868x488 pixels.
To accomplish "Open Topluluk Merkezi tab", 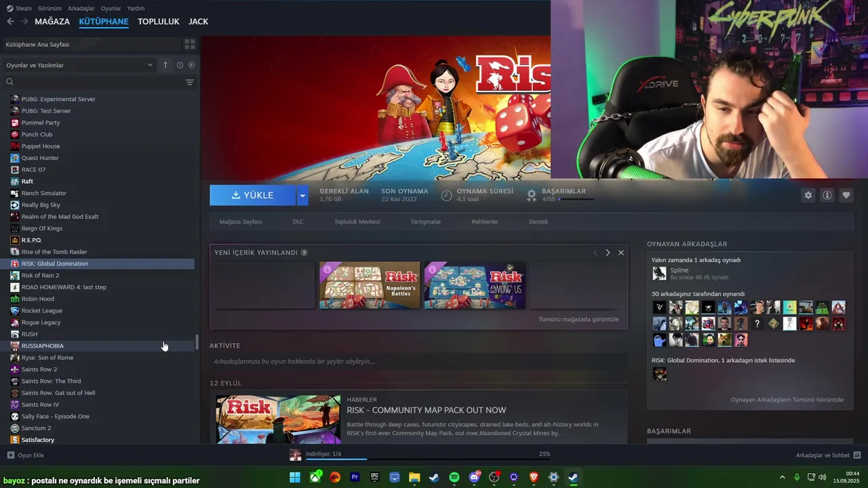I will point(357,222).
